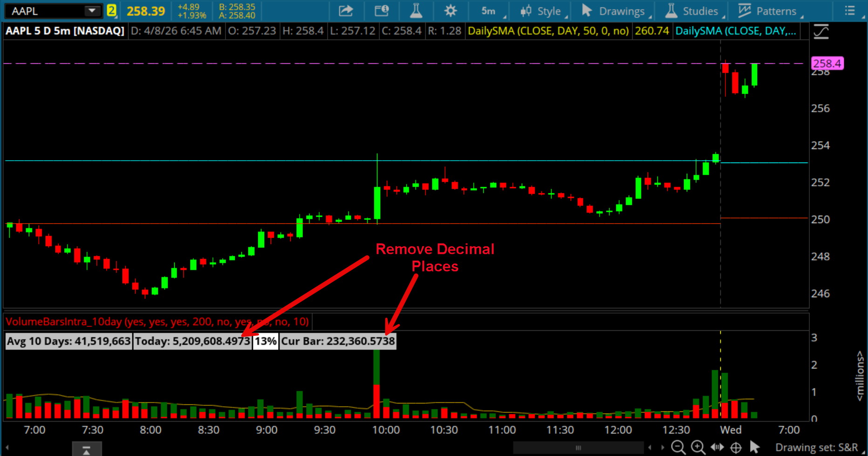The width and height of the screenshot is (868, 456).
Task: Click the scroll left arrow at bottom left corner
Action: click(x=7, y=448)
